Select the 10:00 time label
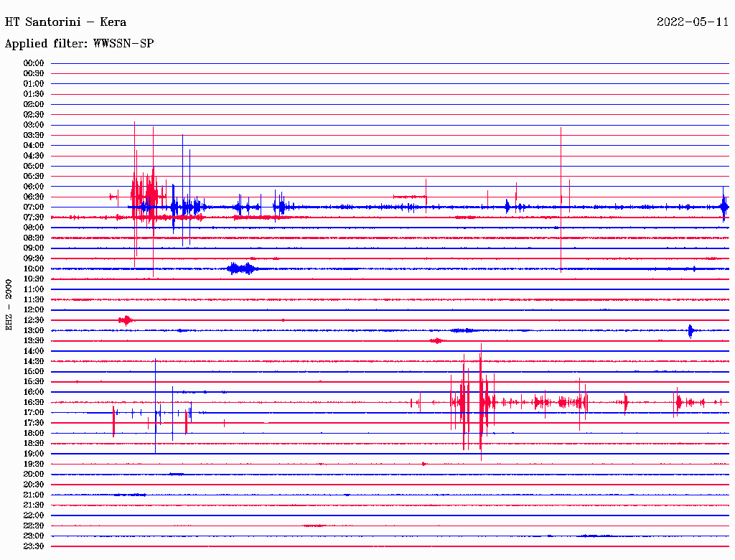Image resolution: width=735 pixels, height=560 pixels. (34, 269)
